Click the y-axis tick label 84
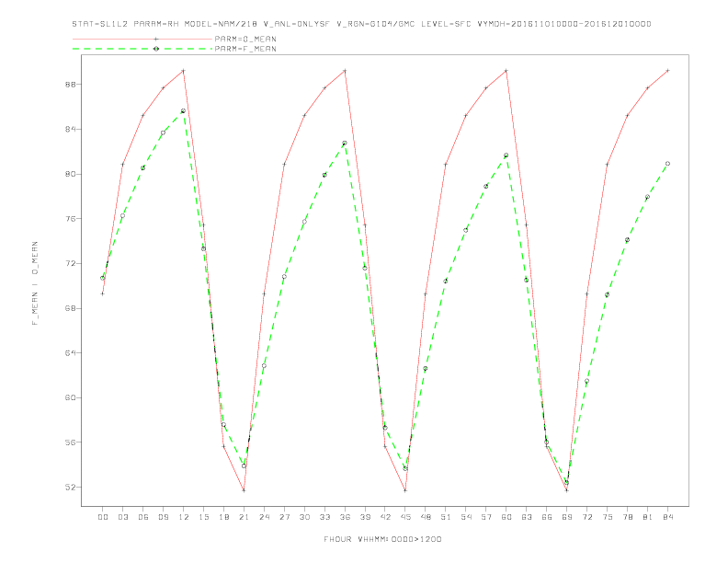Screen dimensions: 728x563 coord(70,129)
